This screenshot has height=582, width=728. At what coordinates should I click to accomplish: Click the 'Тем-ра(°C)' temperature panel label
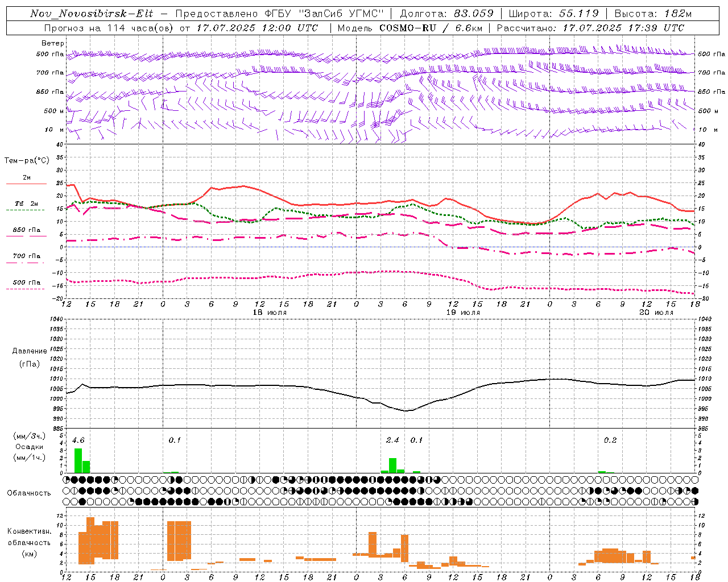pos(27,161)
